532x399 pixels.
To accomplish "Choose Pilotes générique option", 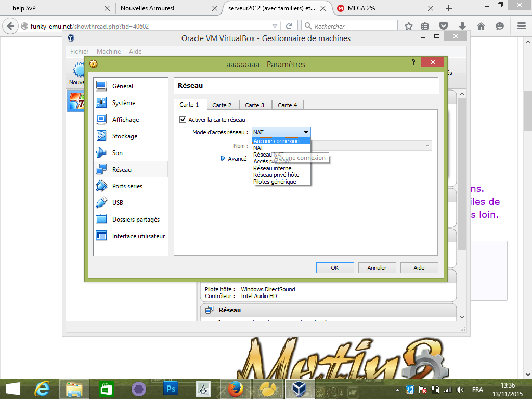I will [281, 182].
